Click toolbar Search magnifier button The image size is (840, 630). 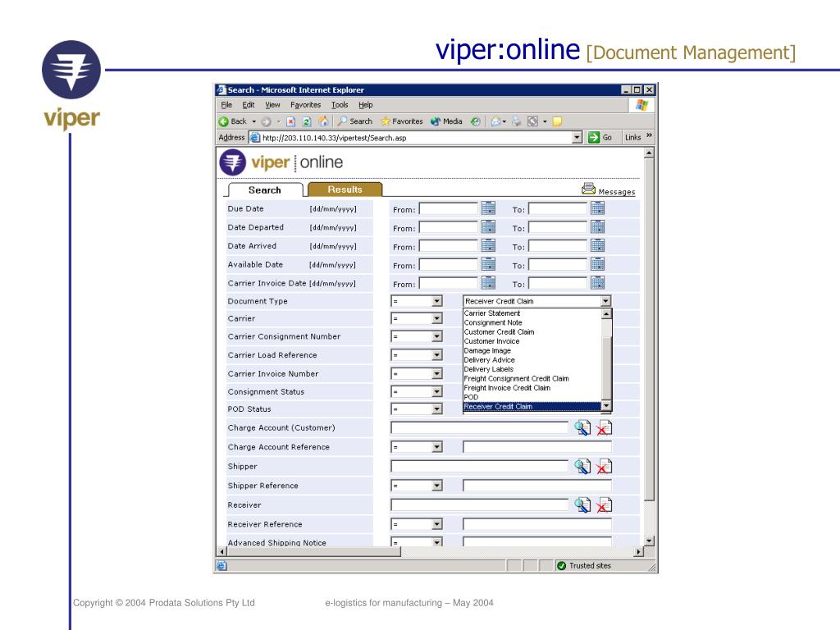click(x=354, y=121)
